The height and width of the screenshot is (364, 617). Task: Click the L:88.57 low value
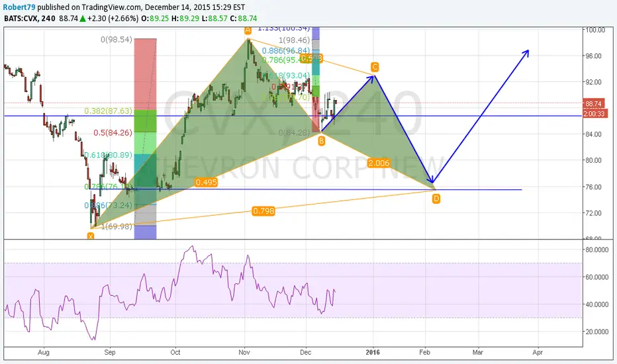pyautogui.click(x=214, y=19)
